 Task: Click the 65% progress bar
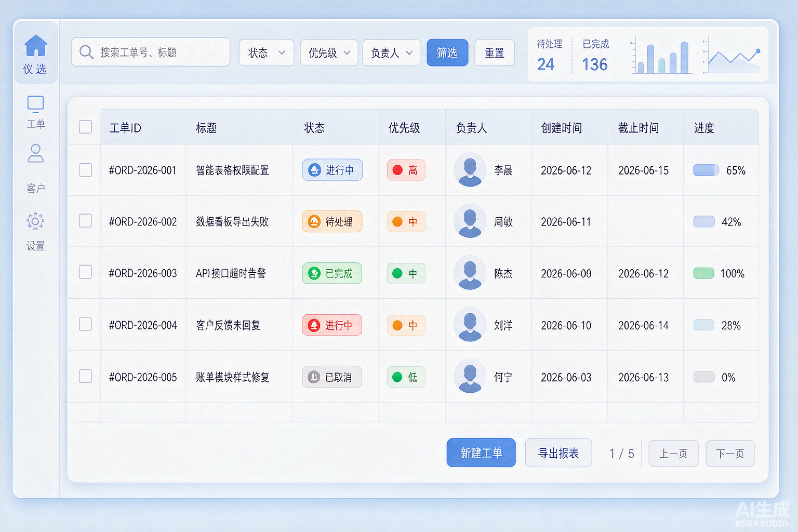click(706, 170)
